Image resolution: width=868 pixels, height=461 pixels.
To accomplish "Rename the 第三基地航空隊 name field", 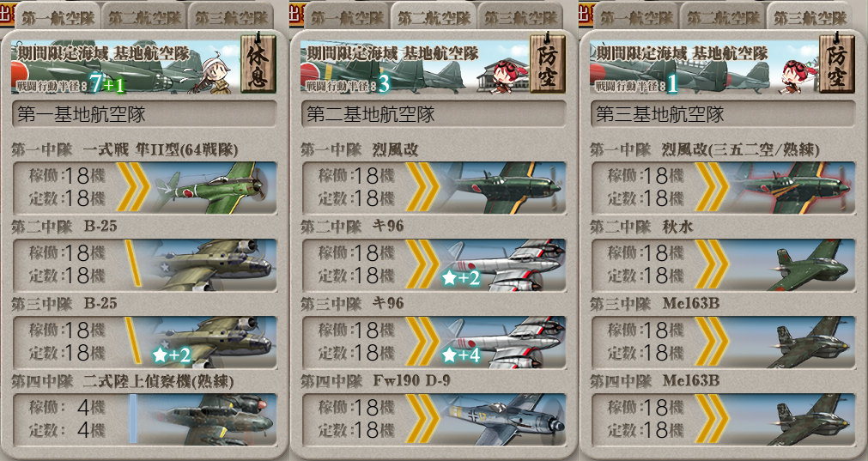I will pyautogui.click(x=723, y=114).
